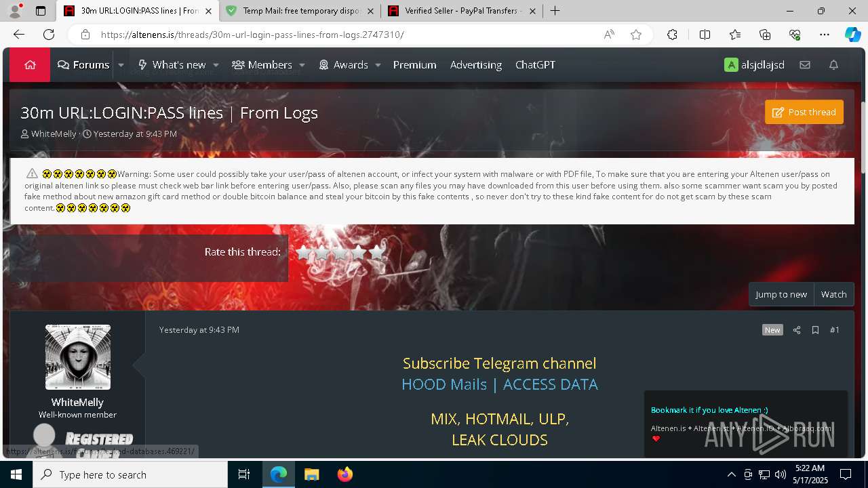This screenshot has width=868, height=488.
Task: Open WhiteMelly username in post sidebar
Action: [x=77, y=403]
